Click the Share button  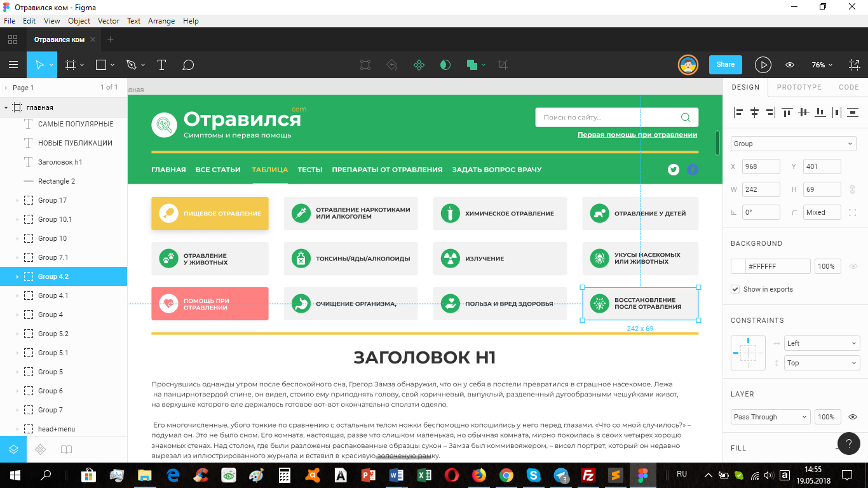tap(726, 64)
